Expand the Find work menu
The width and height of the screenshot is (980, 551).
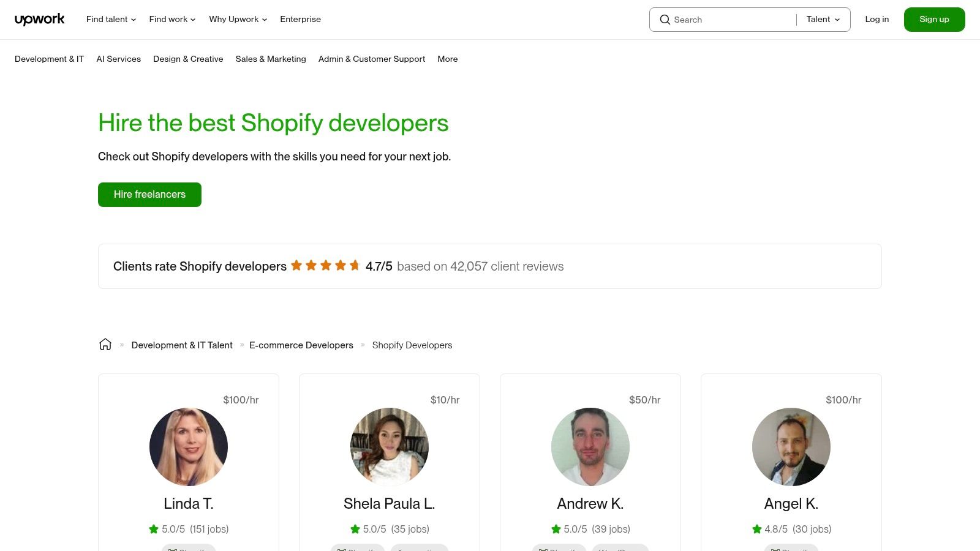click(x=173, y=20)
